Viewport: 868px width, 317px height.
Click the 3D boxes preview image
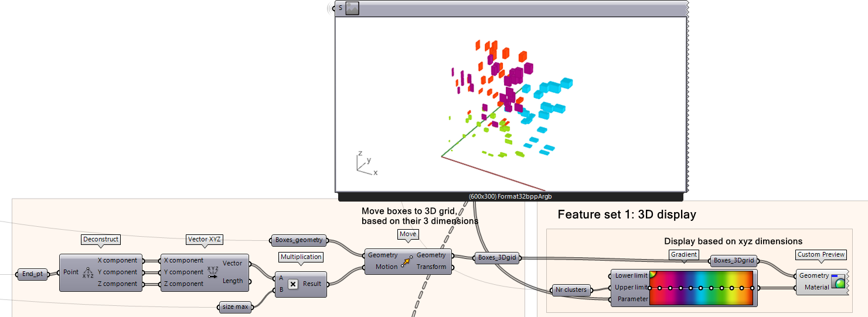click(x=510, y=104)
